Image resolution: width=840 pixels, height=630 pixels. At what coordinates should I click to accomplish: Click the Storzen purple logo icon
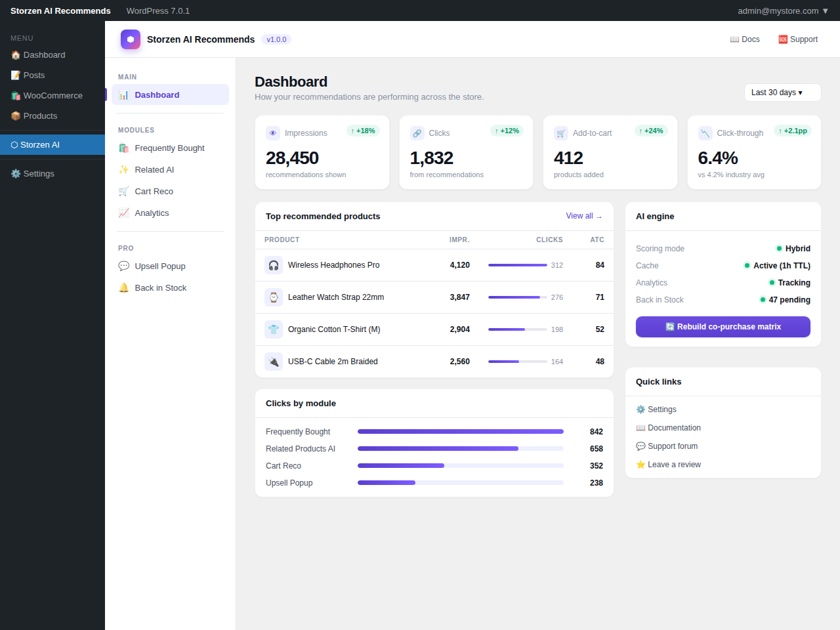pyautogui.click(x=131, y=39)
